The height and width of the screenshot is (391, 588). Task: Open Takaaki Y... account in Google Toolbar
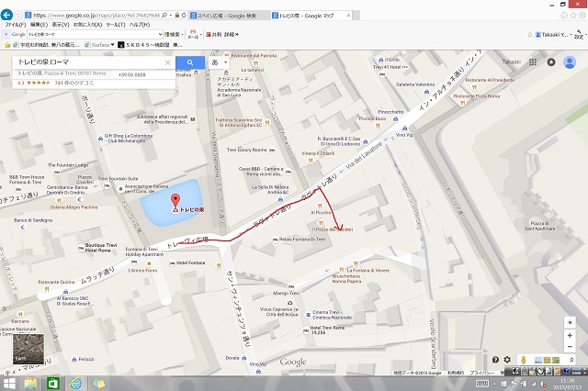pyautogui.click(x=551, y=35)
